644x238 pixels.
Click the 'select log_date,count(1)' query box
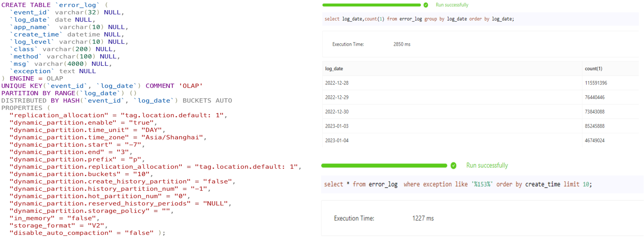480,19
